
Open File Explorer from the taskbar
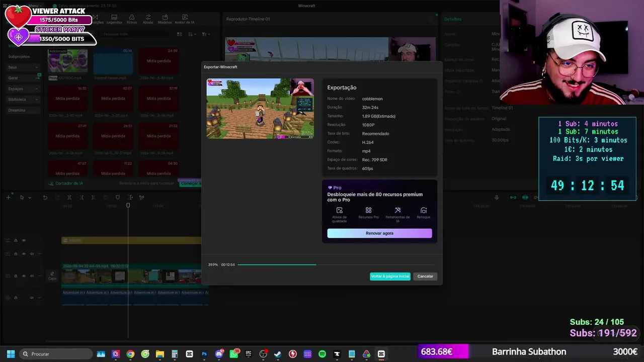(x=160, y=354)
